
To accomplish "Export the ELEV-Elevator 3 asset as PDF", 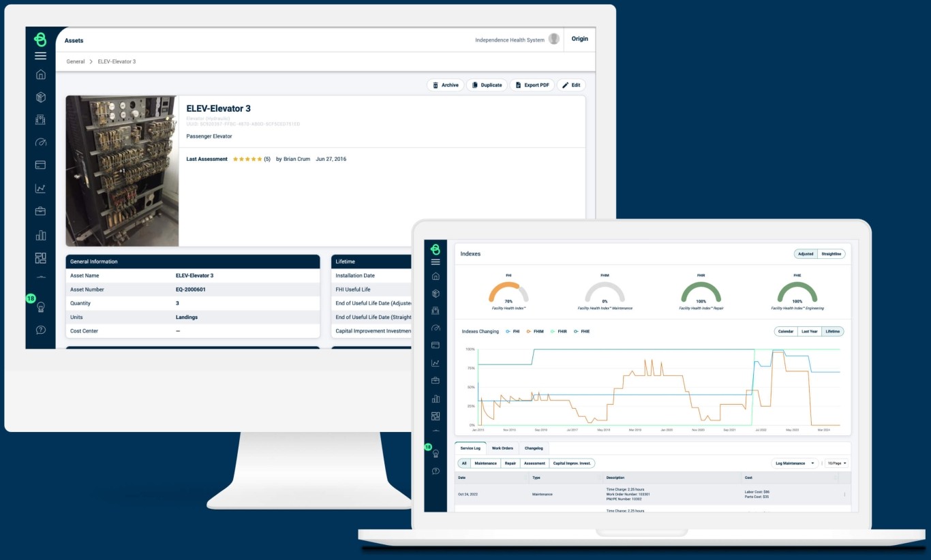I will pos(532,84).
